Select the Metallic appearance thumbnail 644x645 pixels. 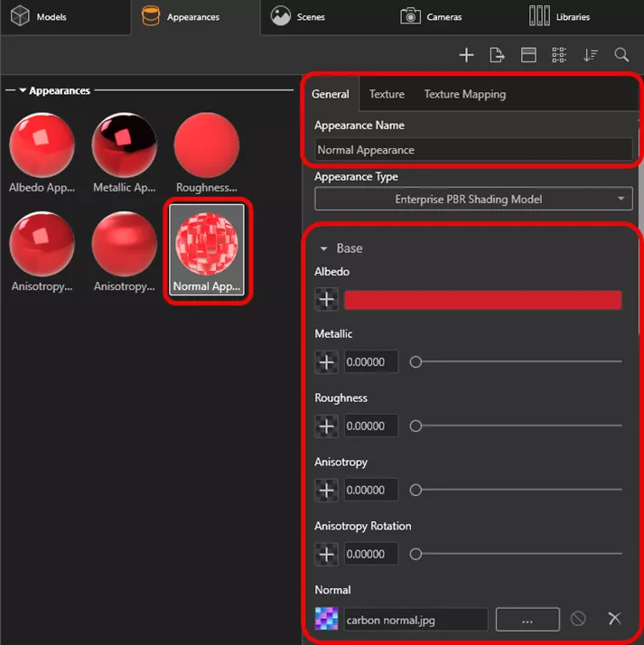[125, 152]
